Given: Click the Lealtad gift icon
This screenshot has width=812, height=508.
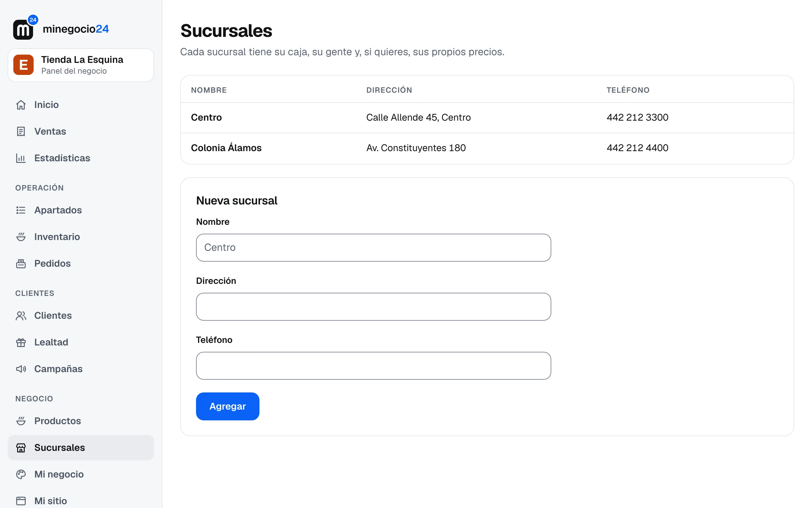Looking at the screenshot, I should 21,342.
